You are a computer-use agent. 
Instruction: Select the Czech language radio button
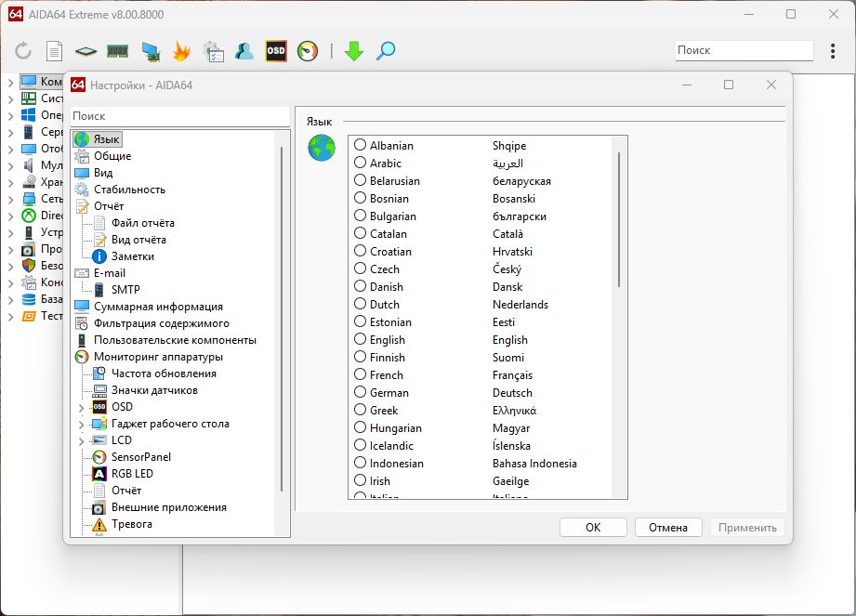click(x=360, y=269)
